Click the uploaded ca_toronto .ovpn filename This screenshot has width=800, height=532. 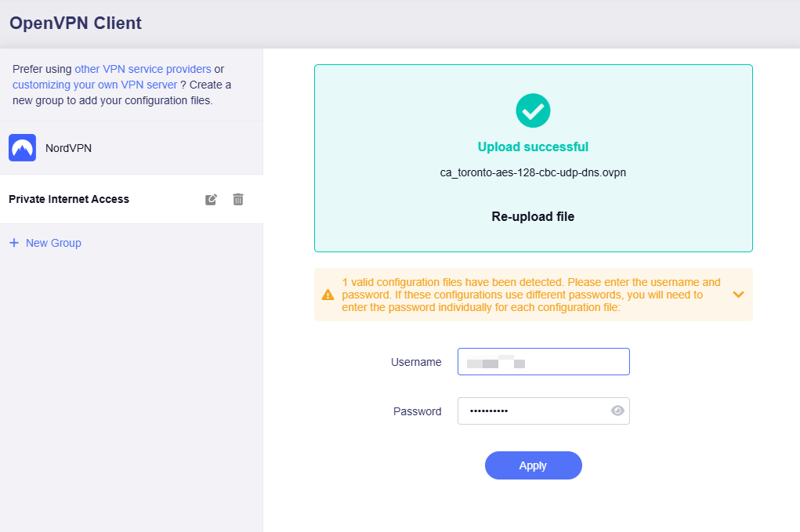(533, 172)
